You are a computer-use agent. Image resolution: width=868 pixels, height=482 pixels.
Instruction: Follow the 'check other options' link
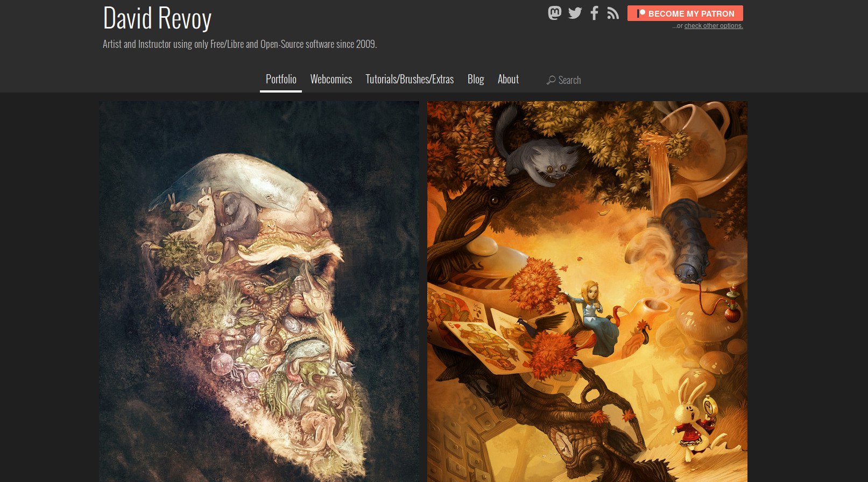click(714, 26)
